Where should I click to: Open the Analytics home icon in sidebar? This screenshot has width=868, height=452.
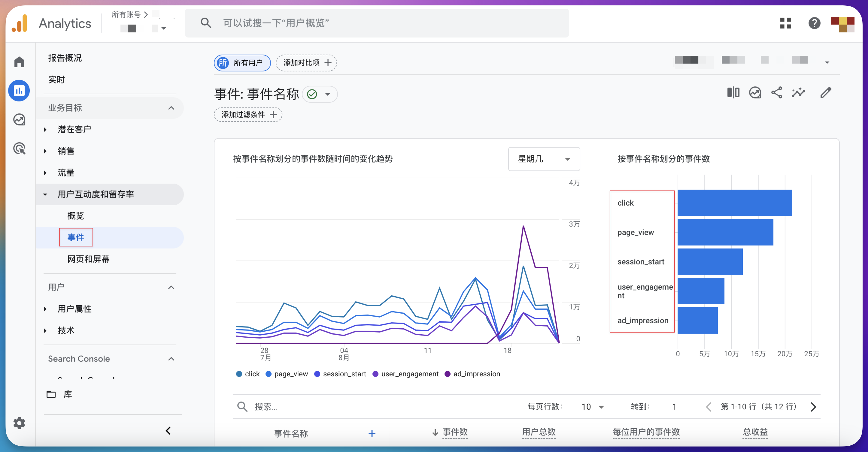(19, 62)
